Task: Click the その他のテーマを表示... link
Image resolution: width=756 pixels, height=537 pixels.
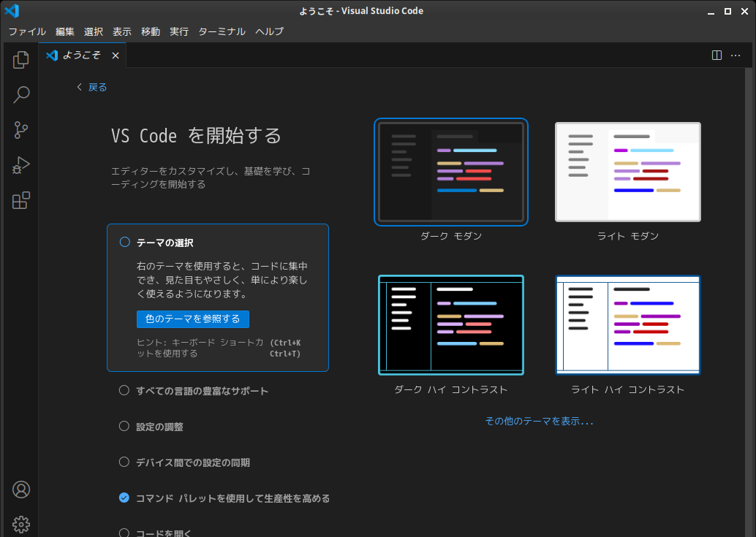Action: tap(539, 422)
